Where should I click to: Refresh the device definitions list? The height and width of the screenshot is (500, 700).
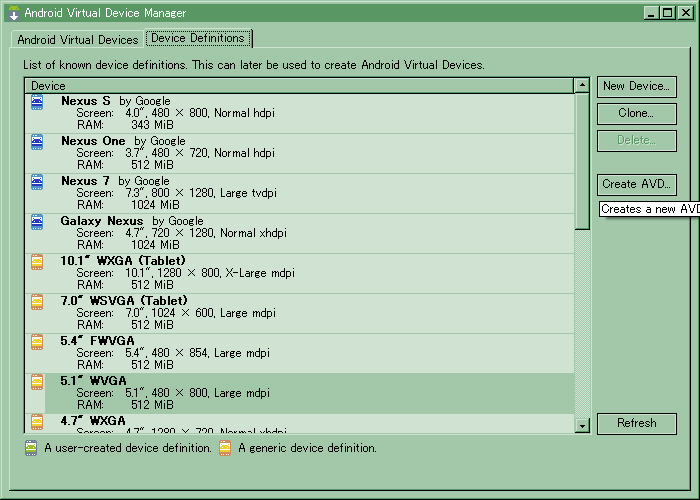pos(637,423)
